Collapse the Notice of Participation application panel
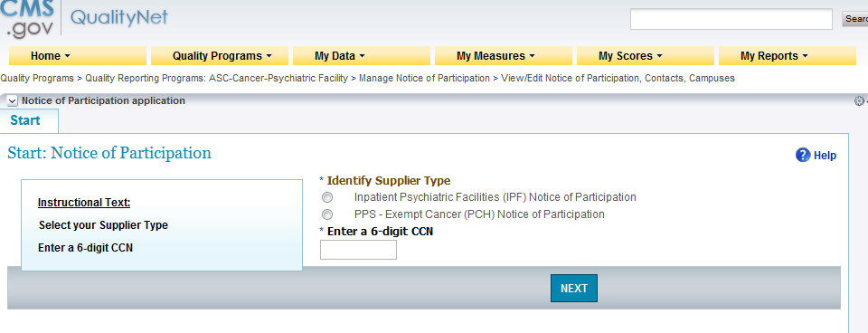Viewport: 868px width, 333px height. pyautogui.click(x=12, y=100)
